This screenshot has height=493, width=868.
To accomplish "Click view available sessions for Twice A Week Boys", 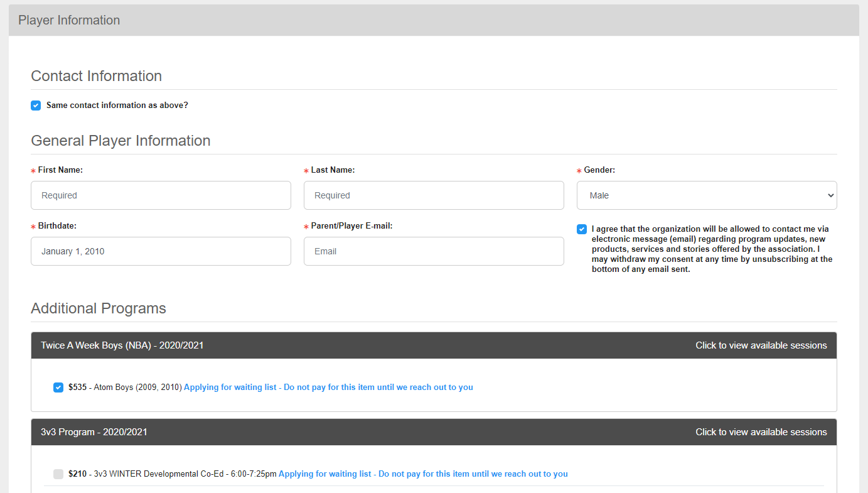I will pos(761,345).
